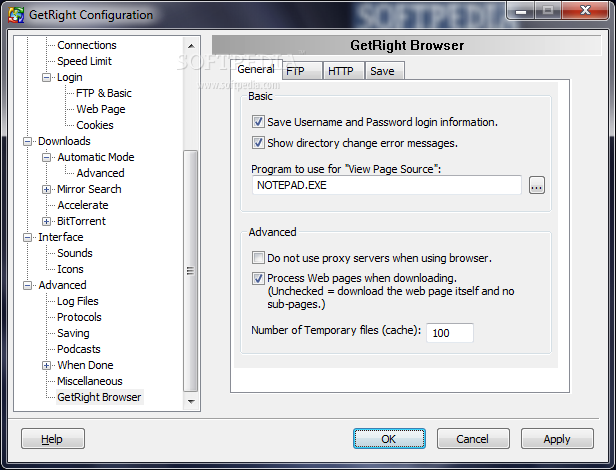Select Icons under Interface

(70, 269)
